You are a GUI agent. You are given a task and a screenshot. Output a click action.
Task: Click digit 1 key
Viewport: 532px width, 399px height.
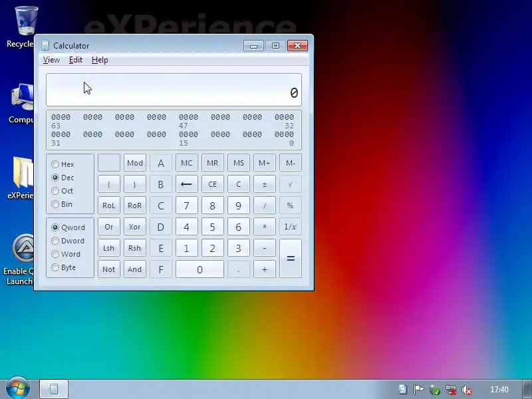click(x=187, y=248)
